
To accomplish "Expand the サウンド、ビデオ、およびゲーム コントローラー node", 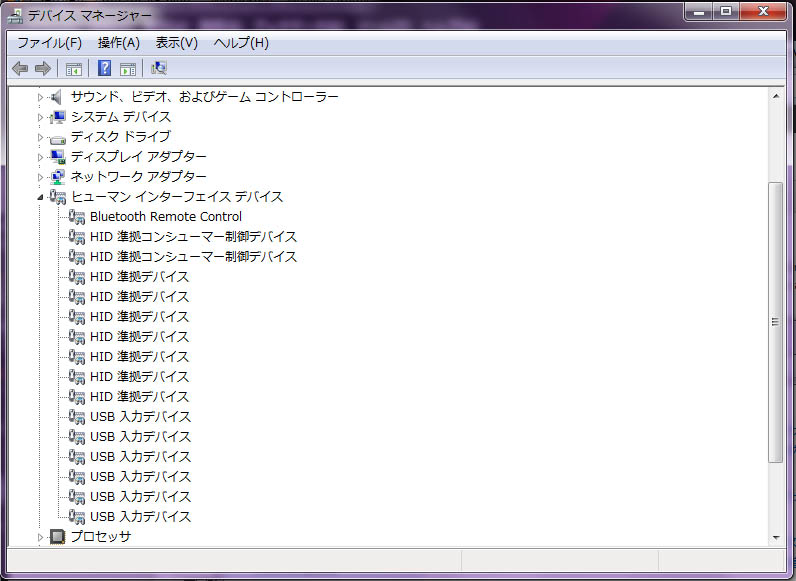I will (41, 97).
